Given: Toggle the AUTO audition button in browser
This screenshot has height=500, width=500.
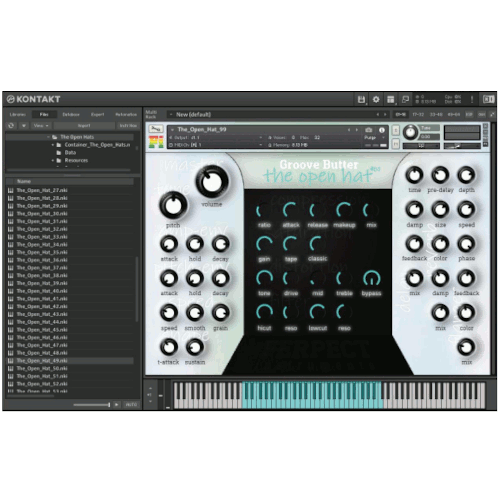Looking at the screenshot, I should pos(131,404).
